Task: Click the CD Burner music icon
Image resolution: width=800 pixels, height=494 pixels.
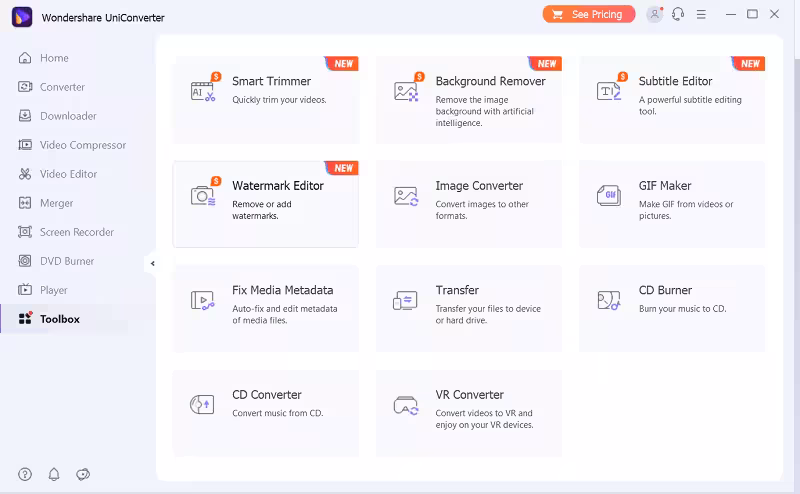Action: [609, 301]
